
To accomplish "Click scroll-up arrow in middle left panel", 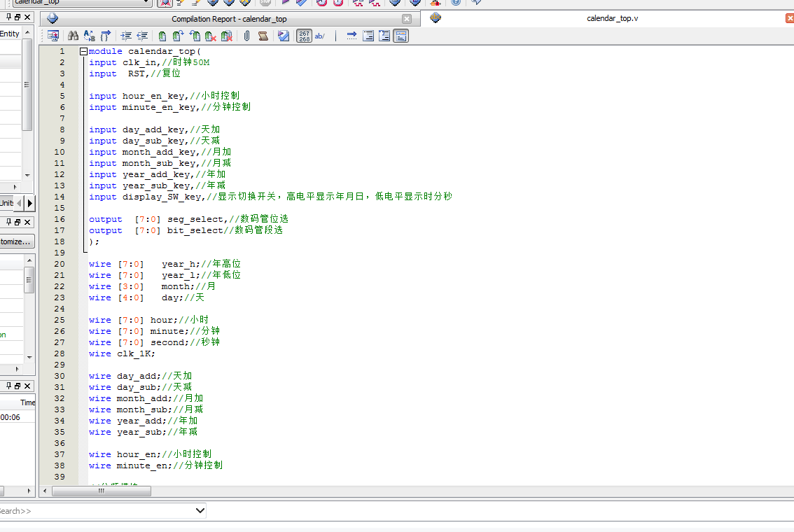I will tap(29, 260).
